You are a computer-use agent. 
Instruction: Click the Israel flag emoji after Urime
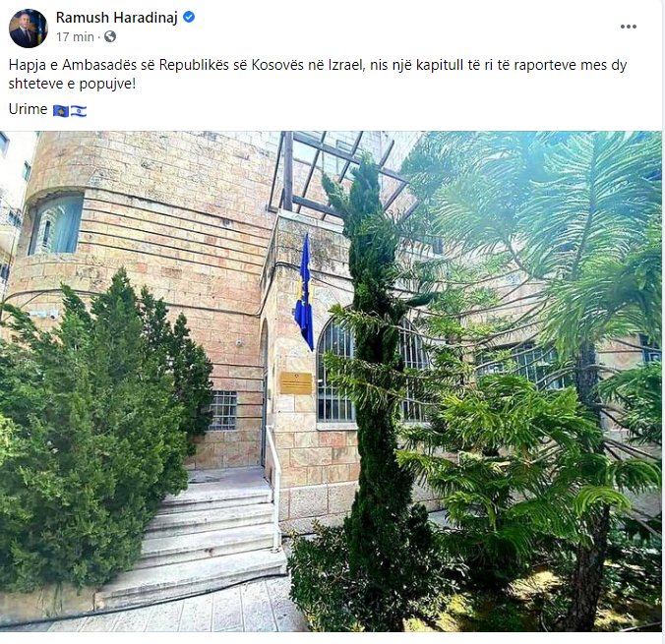pyautogui.click(x=79, y=111)
